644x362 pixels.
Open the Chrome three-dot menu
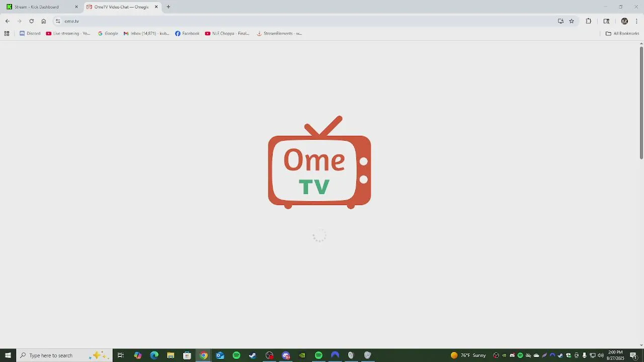637,21
